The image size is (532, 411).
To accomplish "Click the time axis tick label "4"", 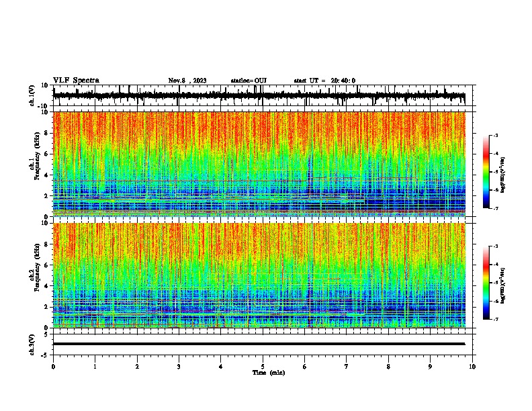I will [x=221, y=367].
